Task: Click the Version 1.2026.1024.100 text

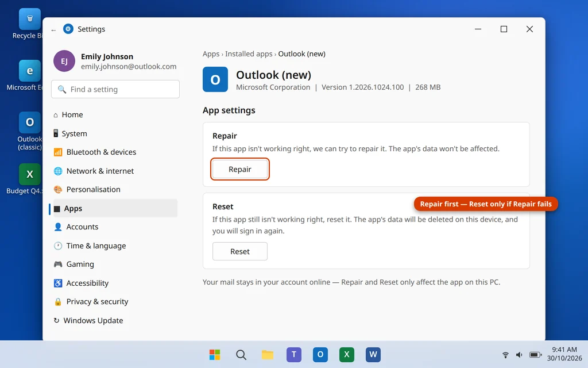Action: (363, 87)
